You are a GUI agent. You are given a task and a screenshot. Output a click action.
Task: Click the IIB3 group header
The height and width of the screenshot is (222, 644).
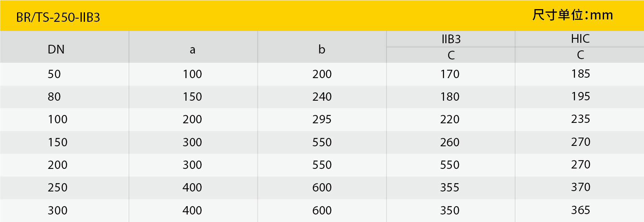(x=451, y=39)
